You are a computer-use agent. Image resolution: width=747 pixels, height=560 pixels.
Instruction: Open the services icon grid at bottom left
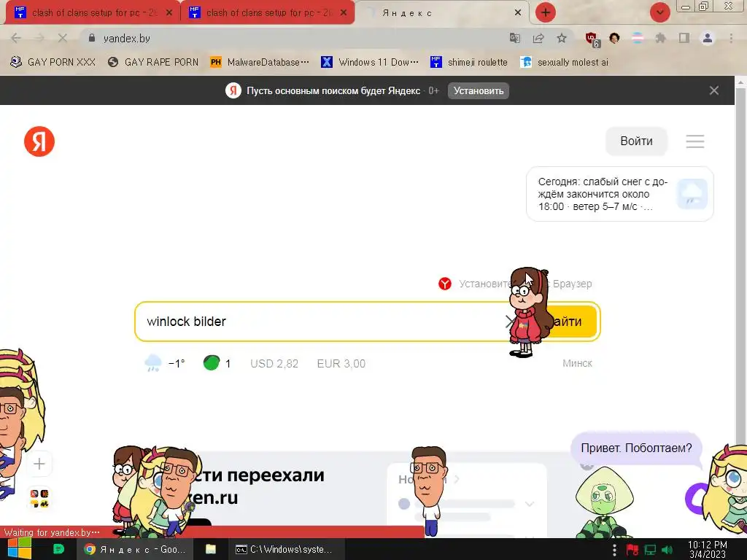coord(39,499)
